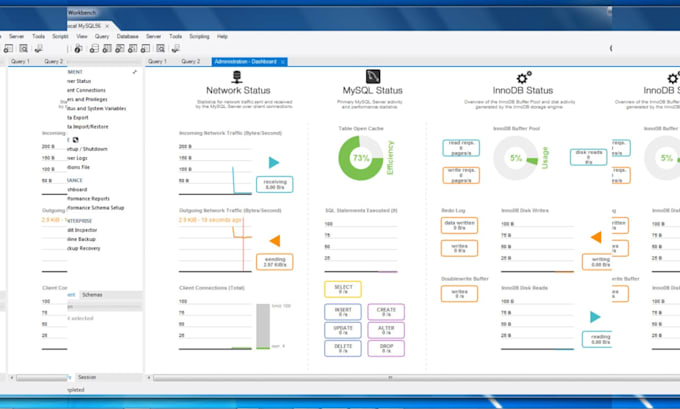
Task: Click the write reqs box near buffer pool
Action: coord(461,175)
